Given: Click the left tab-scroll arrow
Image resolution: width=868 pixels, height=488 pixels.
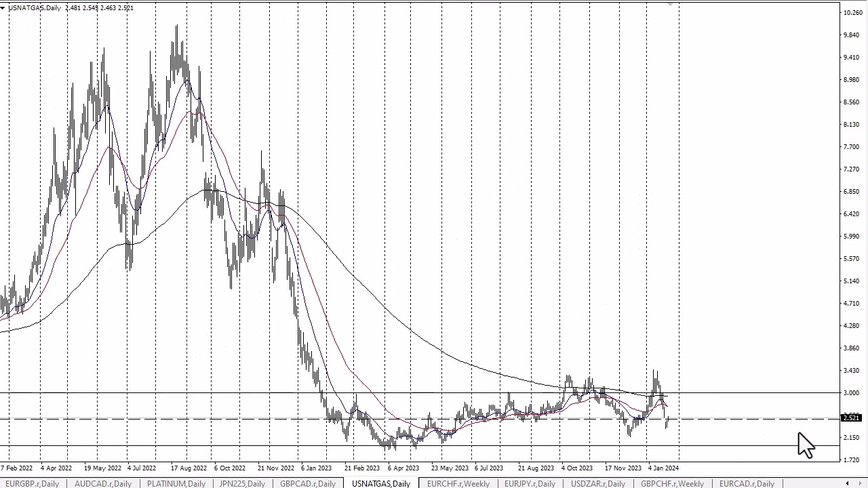Looking at the screenshot, I should [x=847, y=483].
